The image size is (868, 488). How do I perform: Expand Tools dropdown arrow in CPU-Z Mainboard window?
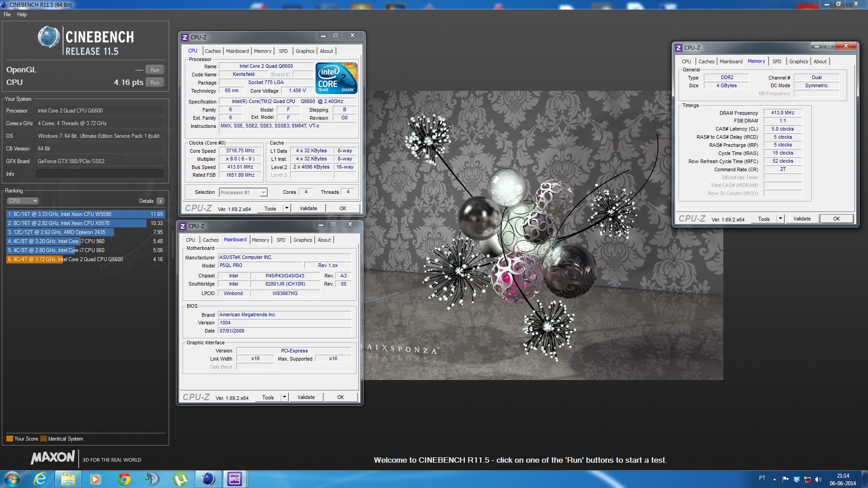284,398
